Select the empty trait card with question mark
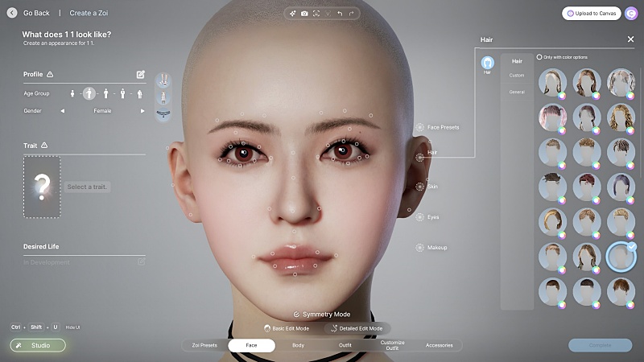The image size is (644, 362). 42,187
